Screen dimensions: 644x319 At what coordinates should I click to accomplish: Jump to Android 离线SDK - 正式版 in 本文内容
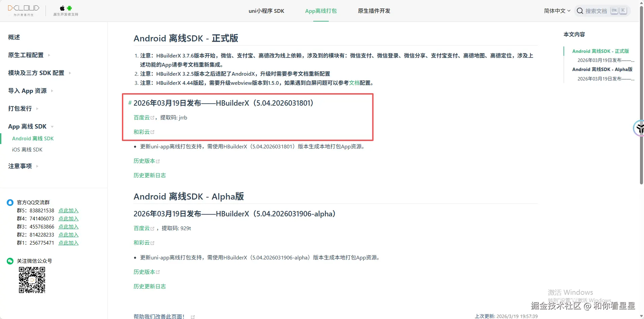[601, 51]
